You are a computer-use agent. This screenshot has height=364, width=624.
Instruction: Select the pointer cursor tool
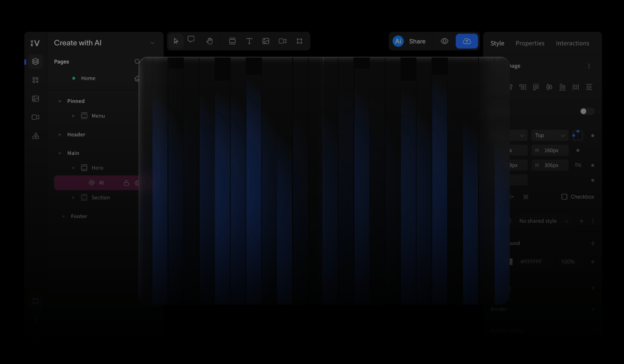176,41
